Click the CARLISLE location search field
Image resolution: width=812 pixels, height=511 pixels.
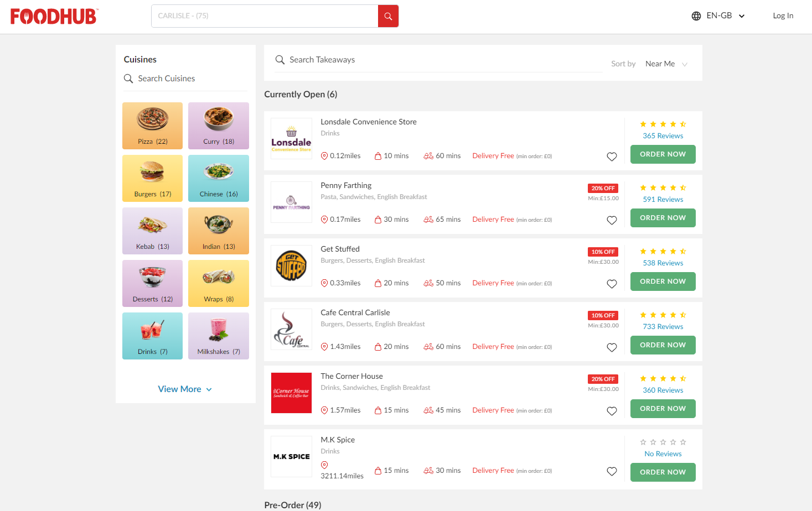click(x=265, y=16)
